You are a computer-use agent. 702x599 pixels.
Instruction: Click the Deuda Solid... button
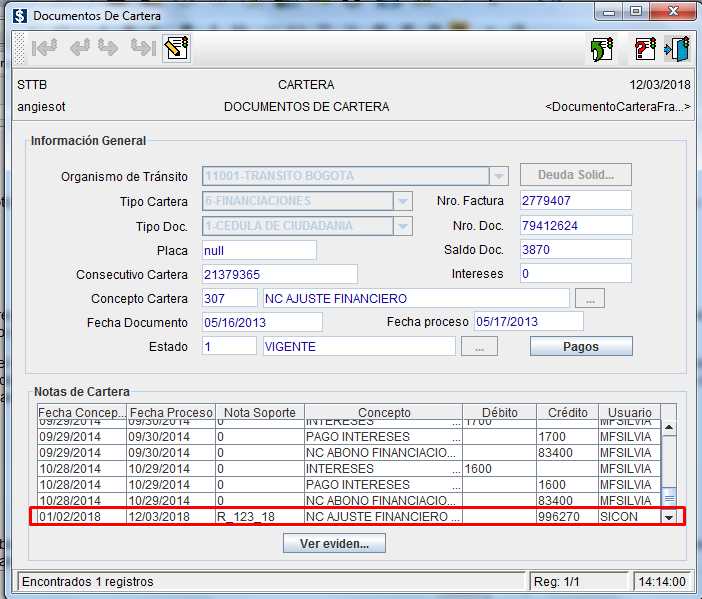click(x=576, y=175)
